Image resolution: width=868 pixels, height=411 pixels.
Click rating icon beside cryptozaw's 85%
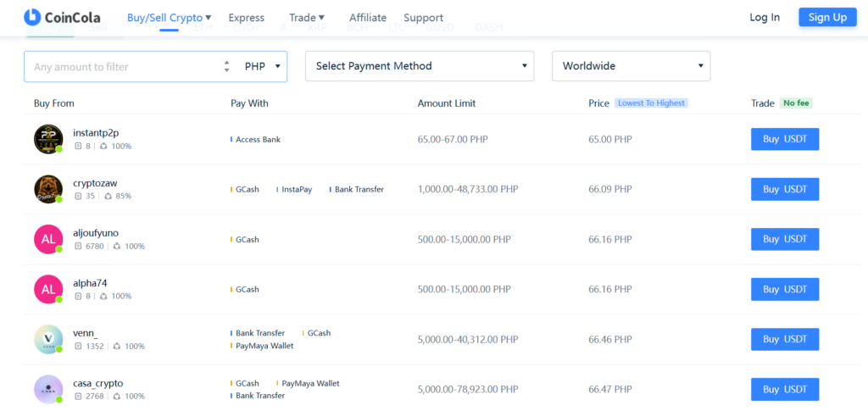108,197
